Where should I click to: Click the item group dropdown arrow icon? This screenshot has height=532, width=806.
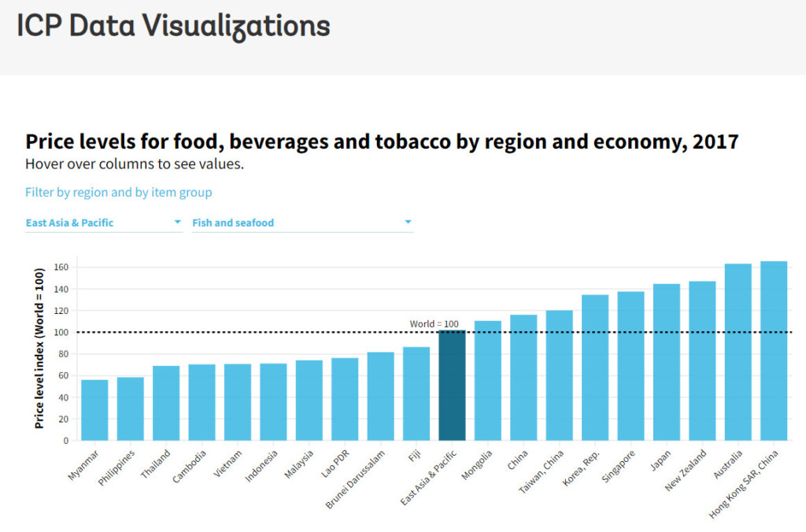pos(408,222)
